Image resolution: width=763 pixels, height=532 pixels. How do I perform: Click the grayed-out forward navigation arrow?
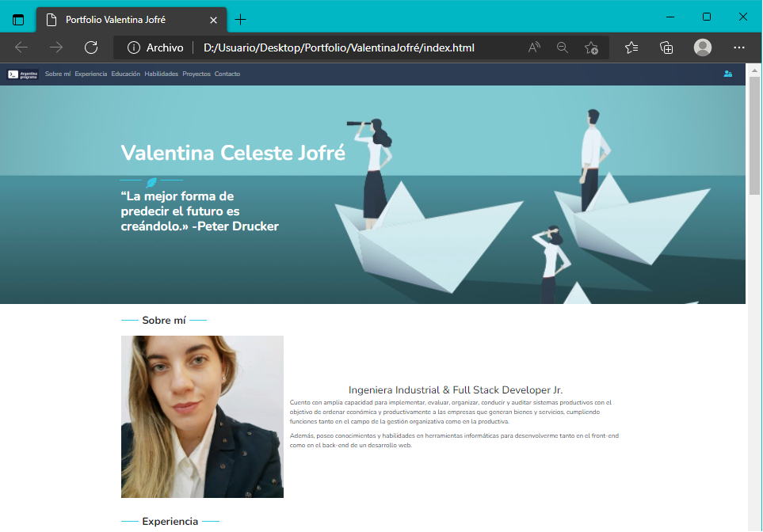(55, 47)
